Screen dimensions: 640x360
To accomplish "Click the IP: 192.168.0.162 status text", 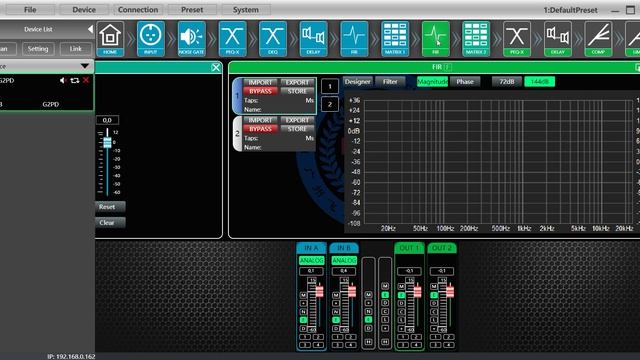I will 71,356.
